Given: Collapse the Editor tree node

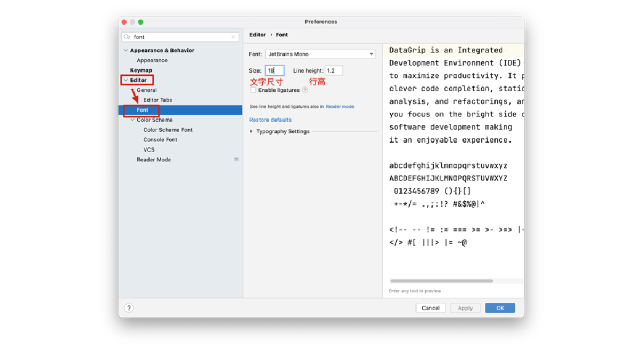Looking at the screenshot, I should pos(126,80).
